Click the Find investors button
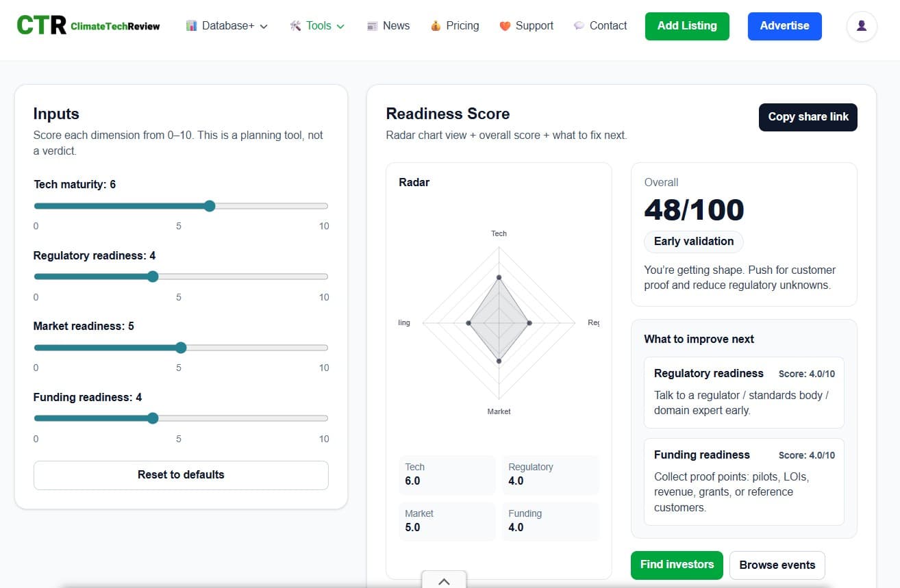The height and width of the screenshot is (588, 900). [x=677, y=565]
